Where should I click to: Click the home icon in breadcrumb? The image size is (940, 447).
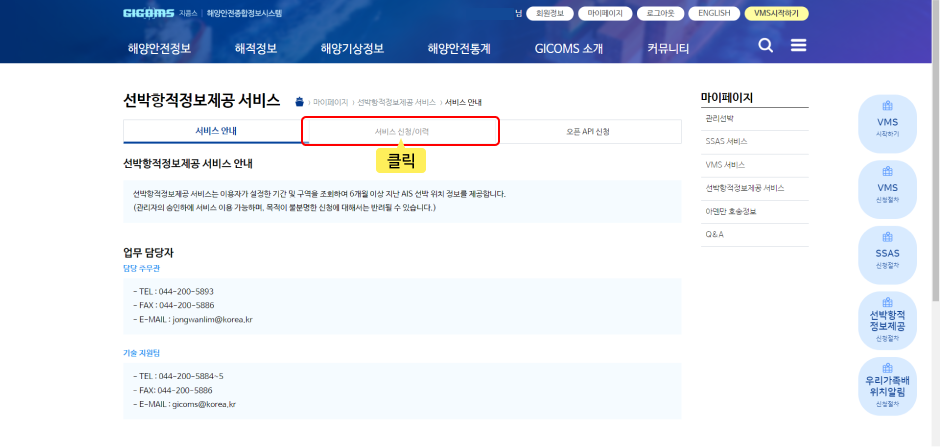[x=299, y=102]
